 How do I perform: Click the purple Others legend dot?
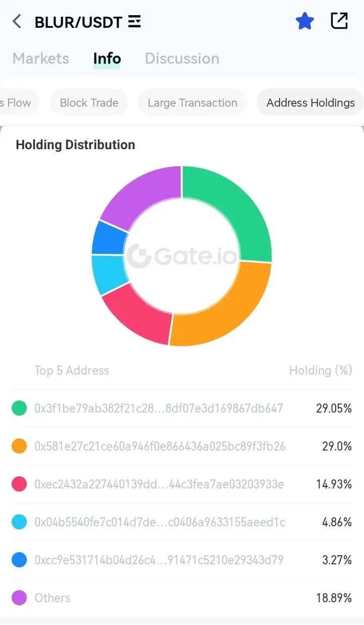[x=19, y=598]
